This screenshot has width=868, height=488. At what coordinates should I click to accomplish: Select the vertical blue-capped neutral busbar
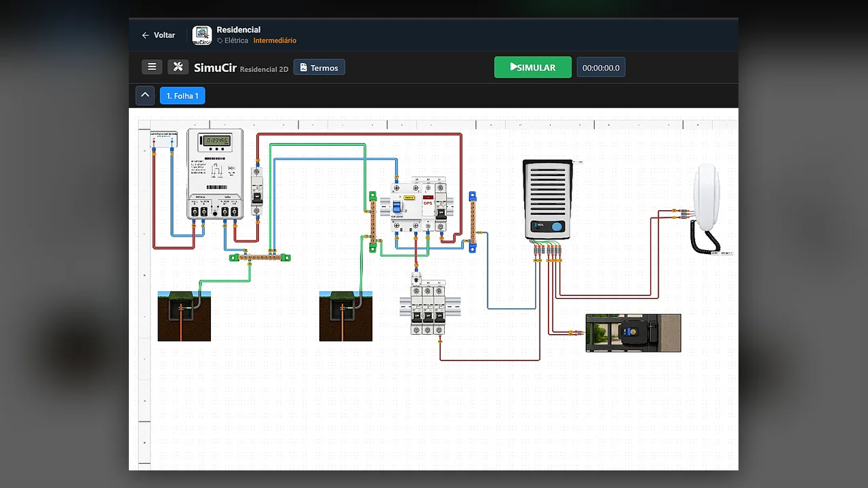pyautogui.click(x=473, y=222)
